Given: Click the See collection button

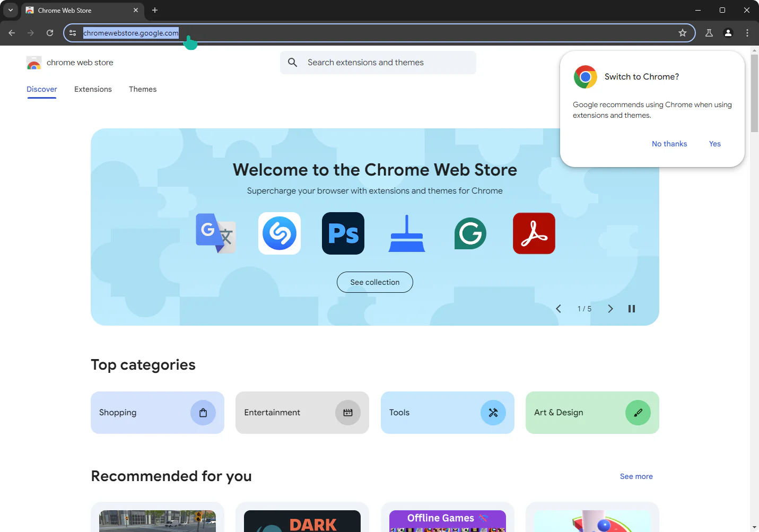Looking at the screenshot, I should tap(375, 282).
